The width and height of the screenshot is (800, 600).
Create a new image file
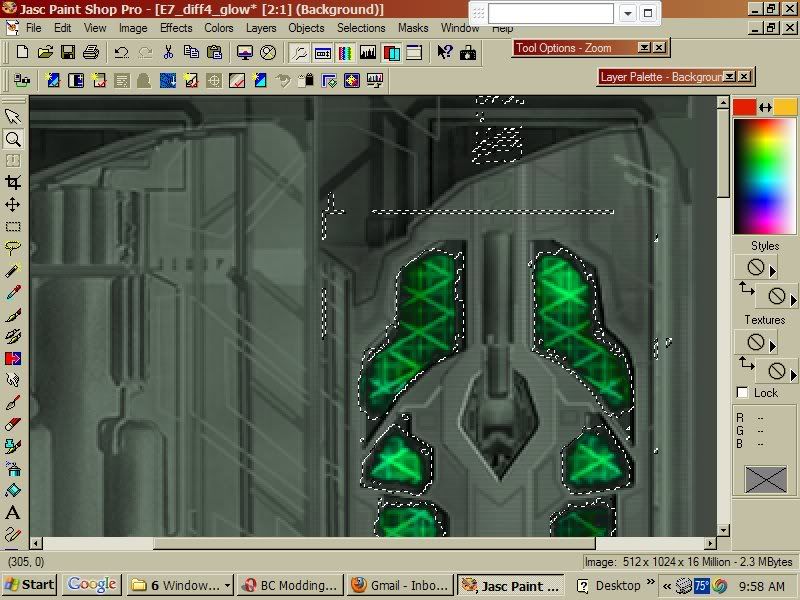coord(22,52)
